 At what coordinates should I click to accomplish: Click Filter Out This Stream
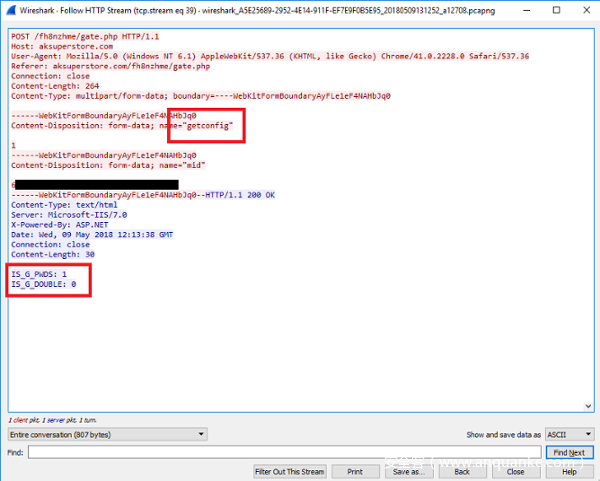tap(290, 471)
